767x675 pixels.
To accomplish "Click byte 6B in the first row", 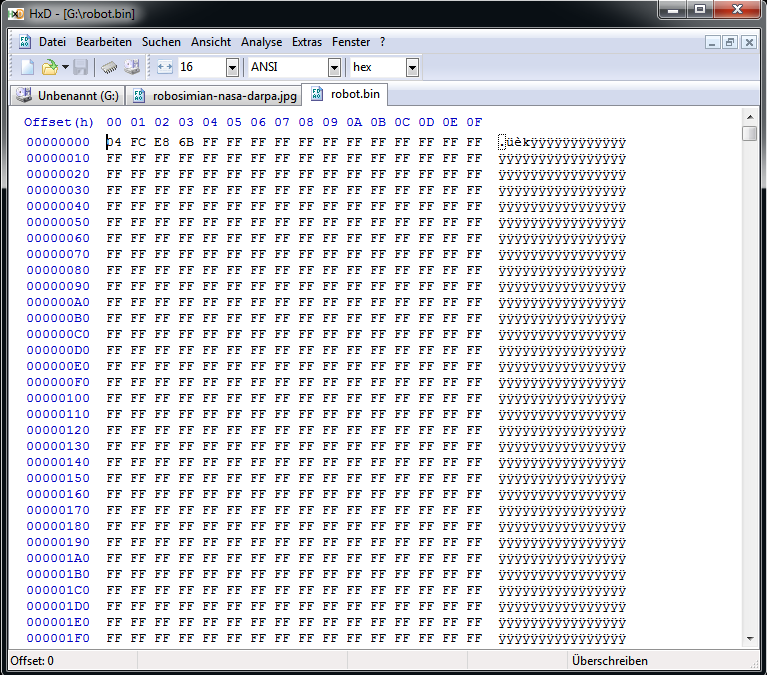I will click(x=186, y=142).
